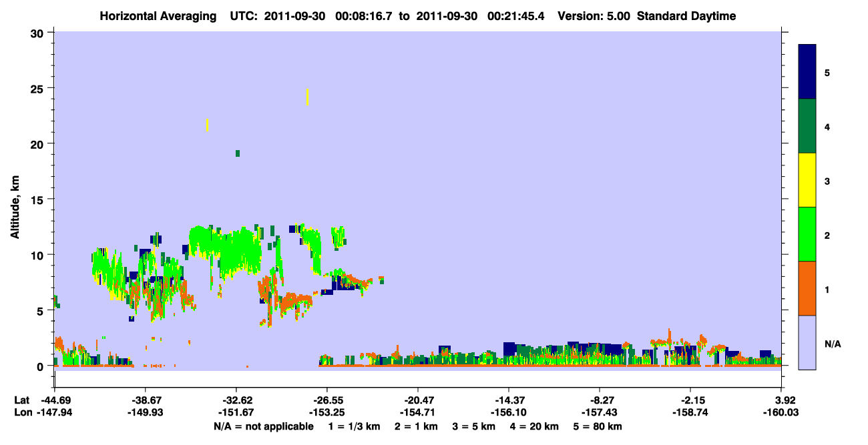Click the 'Lat' row header
Image resolution: width=868 pixels, height=445 pixels.
click(x=22, y=400)
